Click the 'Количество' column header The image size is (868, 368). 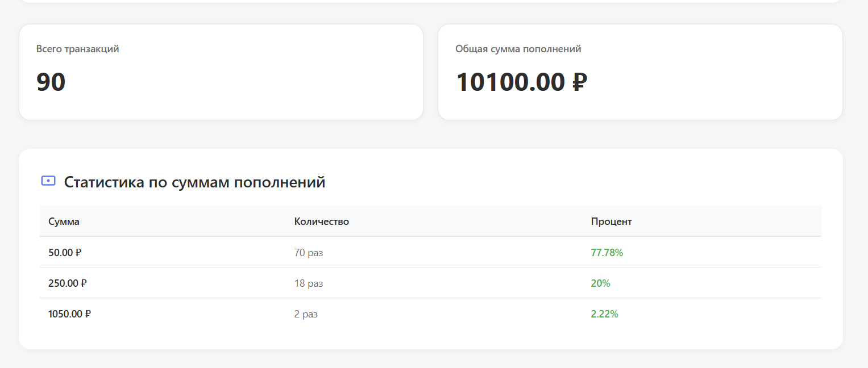coord(321,221)
